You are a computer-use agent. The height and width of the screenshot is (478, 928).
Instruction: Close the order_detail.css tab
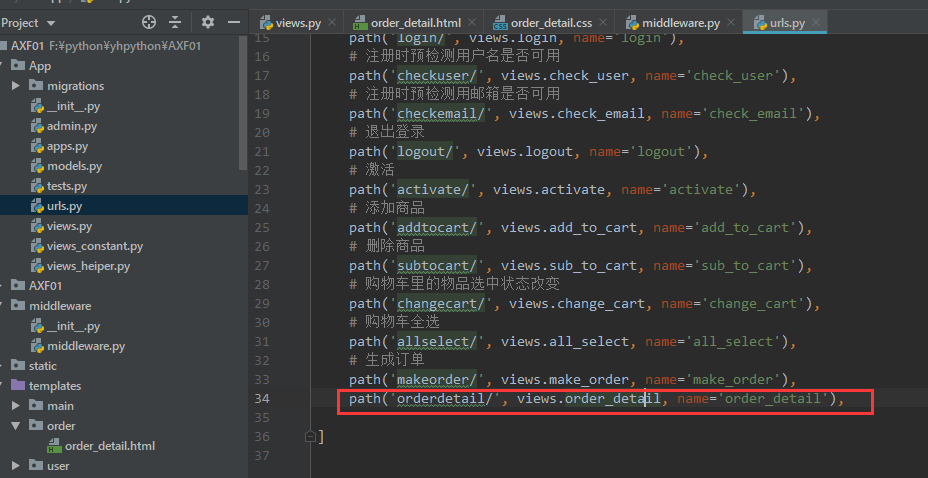tap(603, 22)
